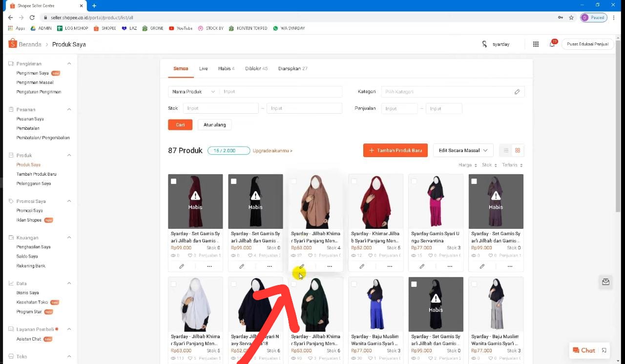Click the Tambah Produk Baru button
Viewport: 625px width, 364px height.
(x=396, y=150)
